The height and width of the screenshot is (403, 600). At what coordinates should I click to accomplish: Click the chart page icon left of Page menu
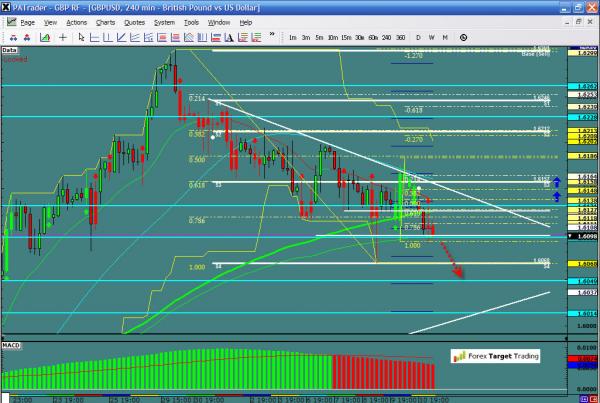pyautogui.click(x=11, y=22)
